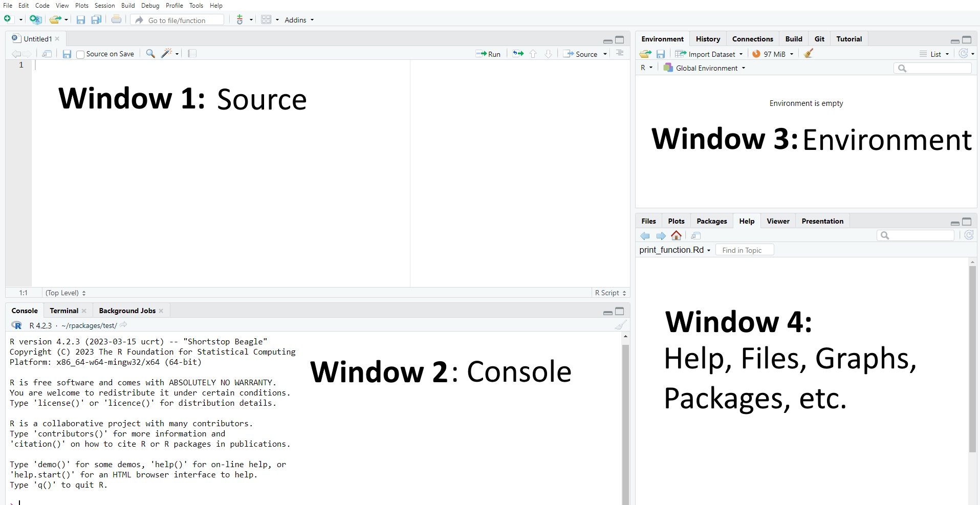Click the clear console broom icon
Screen dimensions: 980x505
point(620,325)
